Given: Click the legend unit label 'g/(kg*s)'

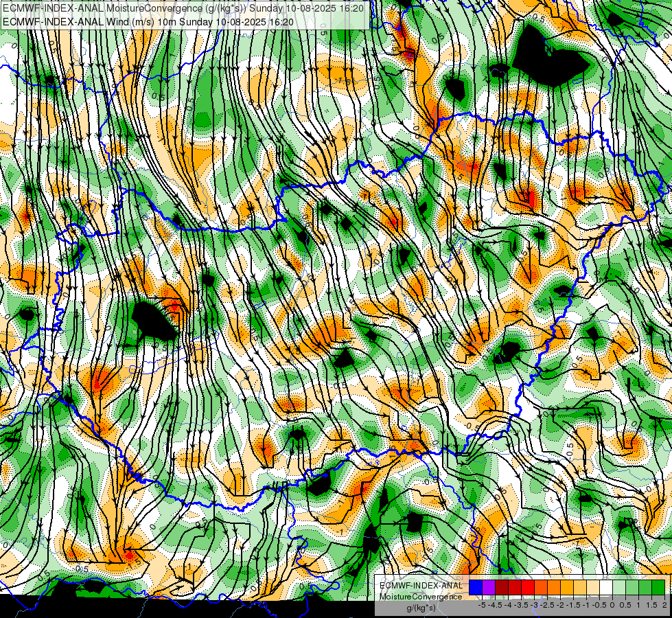Looking at the screenshot, I should [x=421, y=608].
